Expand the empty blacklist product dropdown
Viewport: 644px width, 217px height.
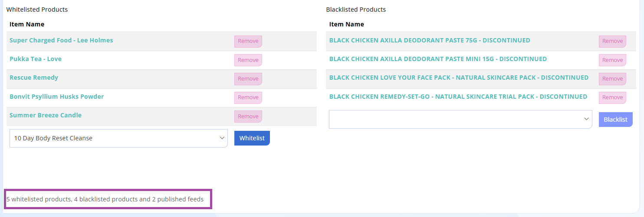460,119
